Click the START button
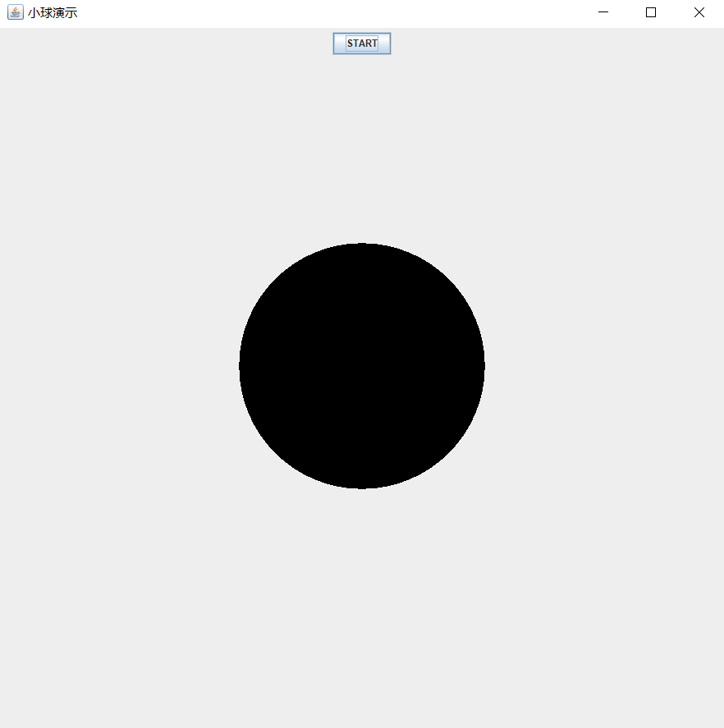This screenshot has height=728, width=724. [362, 43]
